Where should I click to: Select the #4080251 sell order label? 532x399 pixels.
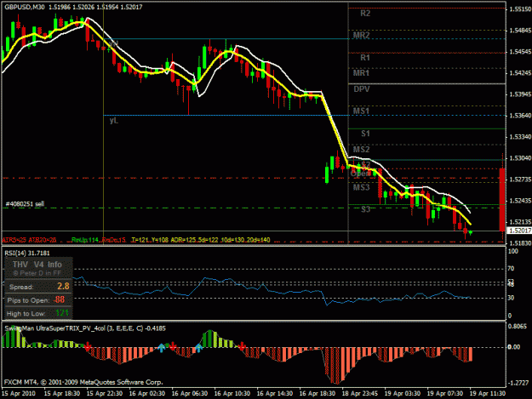tap(25, 203)
